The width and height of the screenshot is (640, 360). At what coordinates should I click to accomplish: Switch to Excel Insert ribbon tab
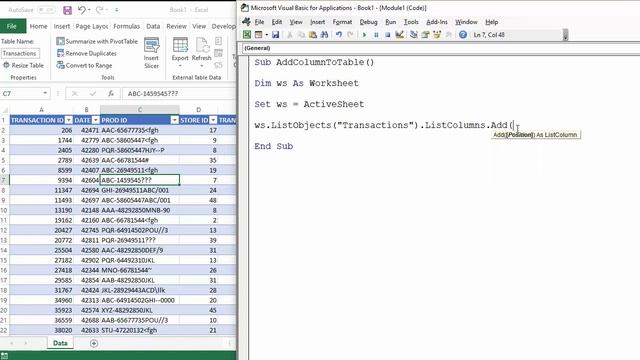(x=62, y=26)
